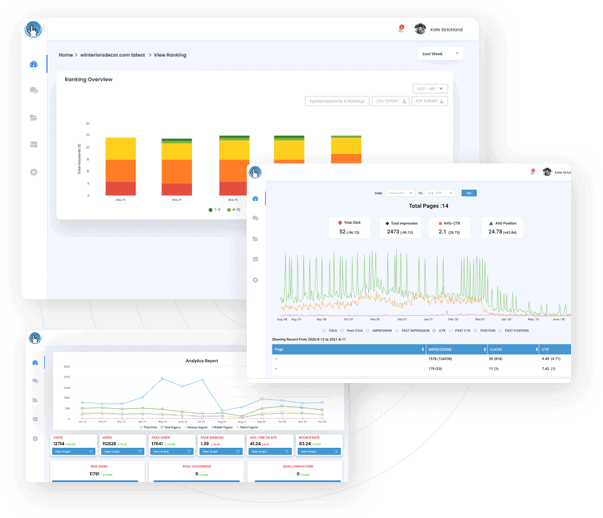Open the settings gear in the Ranking panel sidebar
Viewport: 603px width, 518px height.
tap(34, 172)
